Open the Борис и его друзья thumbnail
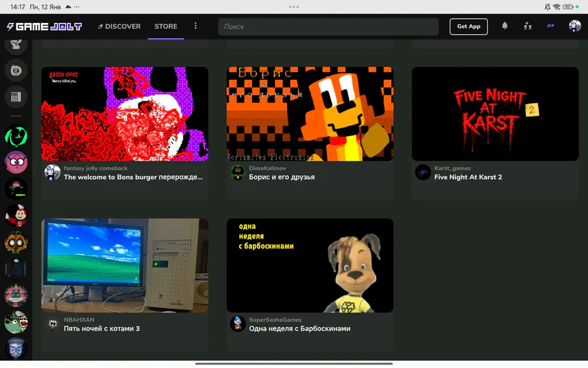588x368 pixels. pos(310,114)
